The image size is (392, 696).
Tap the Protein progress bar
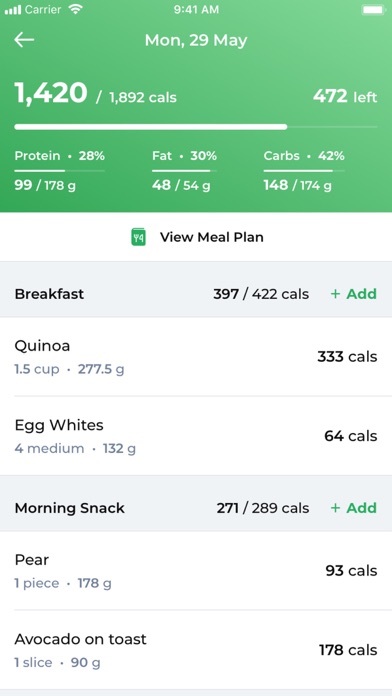coord(59,170)
